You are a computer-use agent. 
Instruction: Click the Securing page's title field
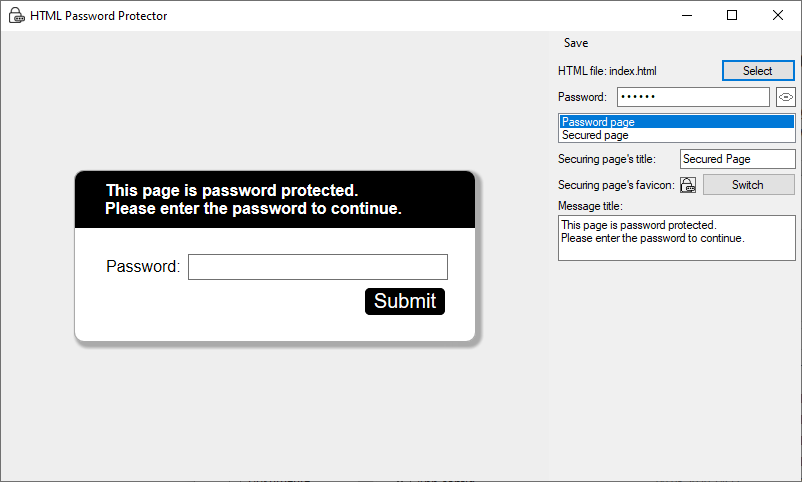tap(737, 159)
